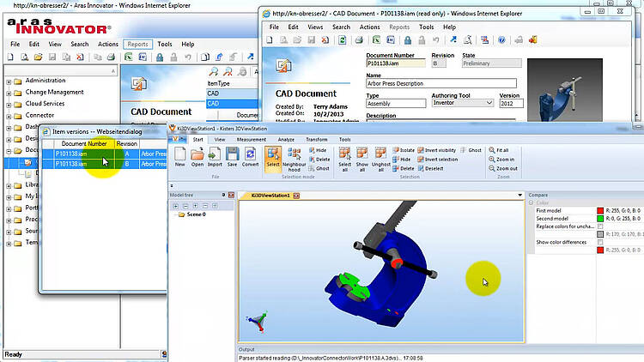Switch to the Measurement ribbon tab

[x=252, y=140]
